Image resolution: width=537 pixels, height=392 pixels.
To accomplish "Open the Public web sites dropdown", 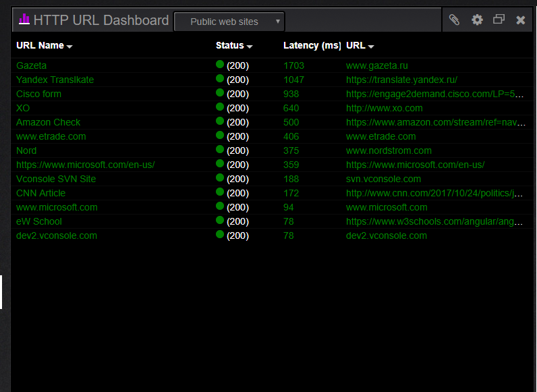I will [x=229, y=22].
